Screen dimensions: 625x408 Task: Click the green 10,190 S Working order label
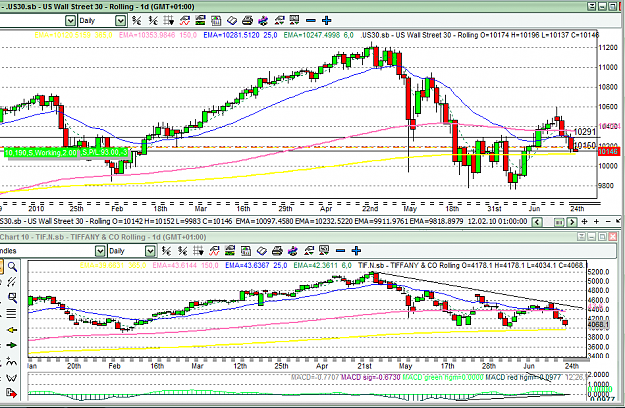coord(41,153)
